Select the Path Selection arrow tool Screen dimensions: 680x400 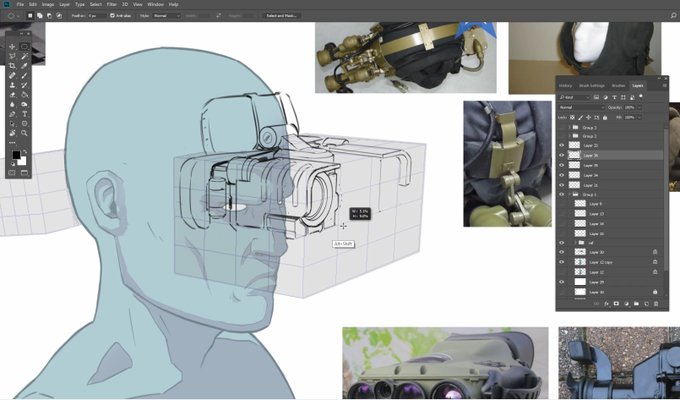pos(12,124)
